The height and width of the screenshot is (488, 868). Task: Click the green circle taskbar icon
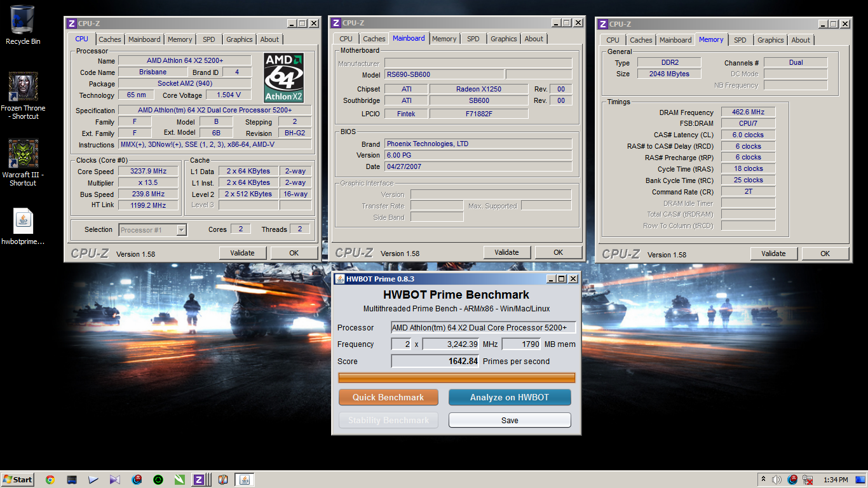pyautogui.click(x=158, y=480)
